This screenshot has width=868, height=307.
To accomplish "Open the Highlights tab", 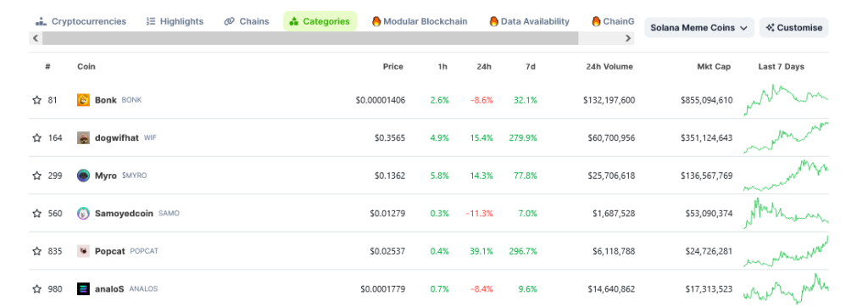I will click(175, 21).
